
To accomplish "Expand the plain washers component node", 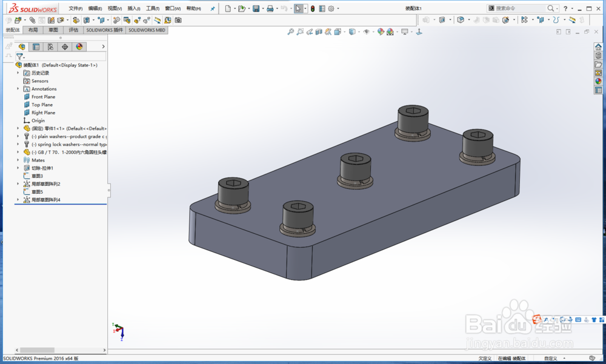I will coord(18,136).
